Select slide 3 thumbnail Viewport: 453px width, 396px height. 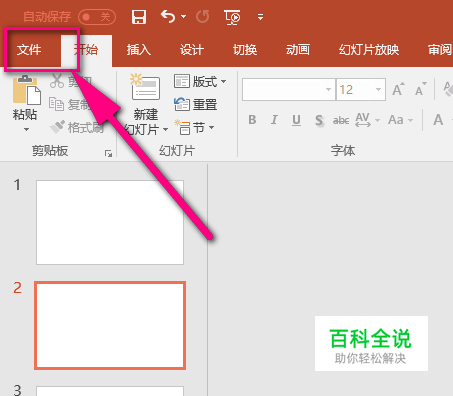pos(110,391)
